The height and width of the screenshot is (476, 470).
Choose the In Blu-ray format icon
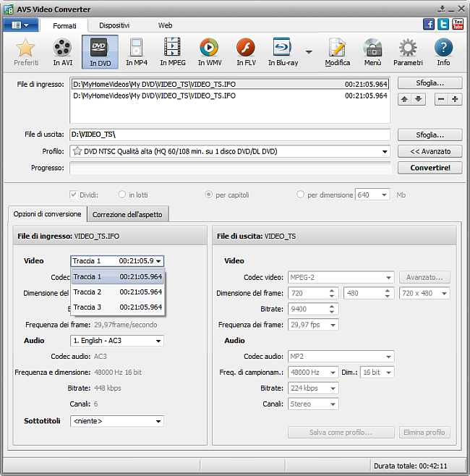[x=283, y=52]
